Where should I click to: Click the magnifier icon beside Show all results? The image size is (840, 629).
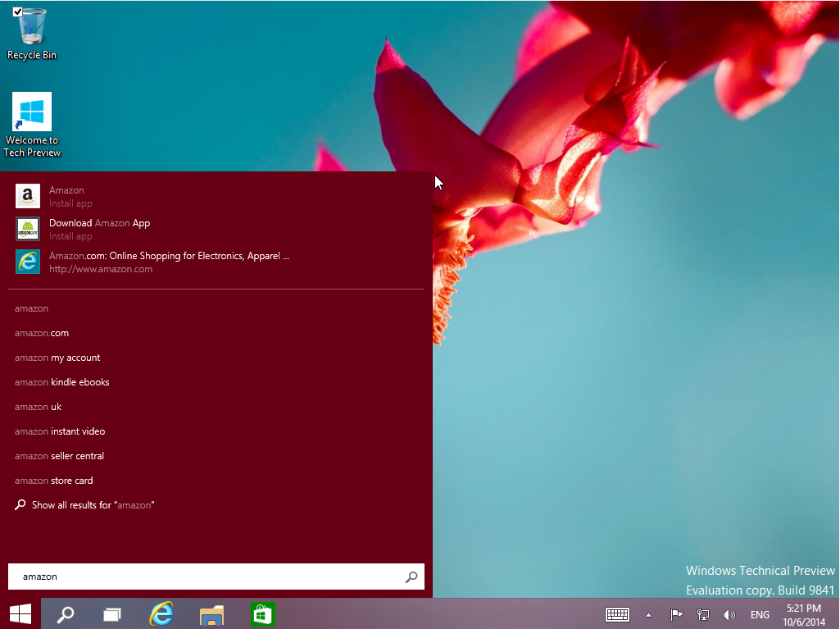coord(20,505)
